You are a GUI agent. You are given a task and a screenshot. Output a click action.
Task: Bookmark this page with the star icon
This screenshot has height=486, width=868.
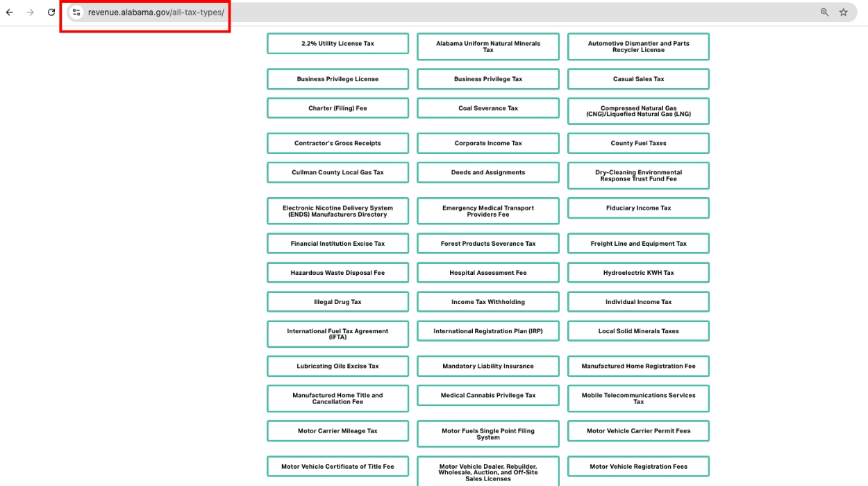[843, 12]
